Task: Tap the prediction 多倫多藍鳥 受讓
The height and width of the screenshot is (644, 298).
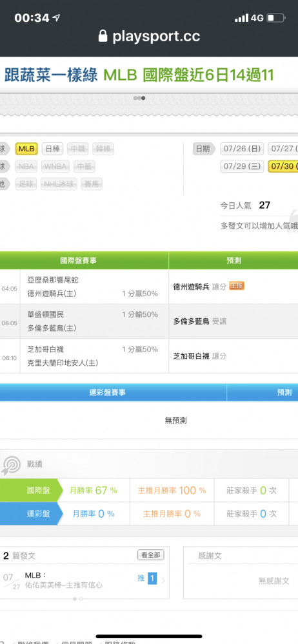Action: coord(199,321)
